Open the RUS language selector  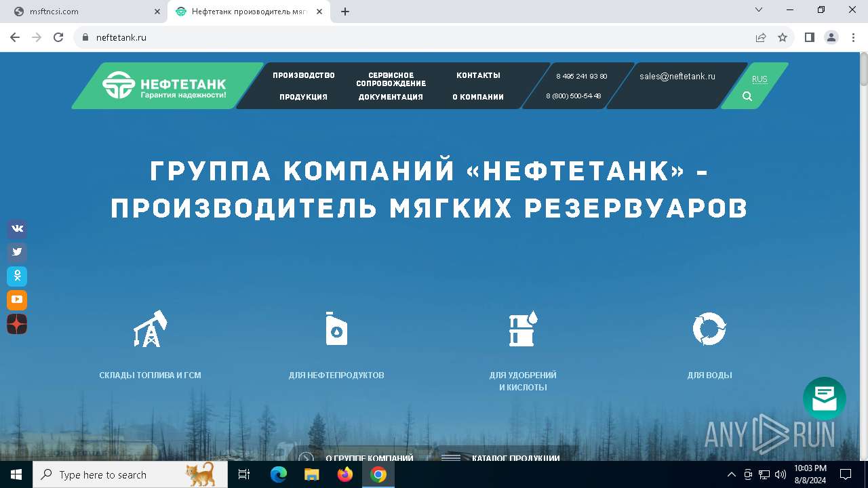tap(759, 79)
